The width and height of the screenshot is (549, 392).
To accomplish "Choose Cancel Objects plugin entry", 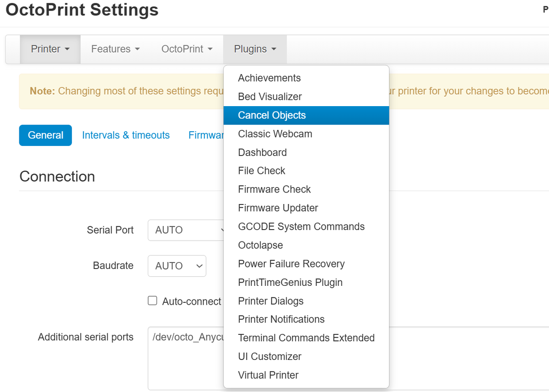I will coord(306,115).
